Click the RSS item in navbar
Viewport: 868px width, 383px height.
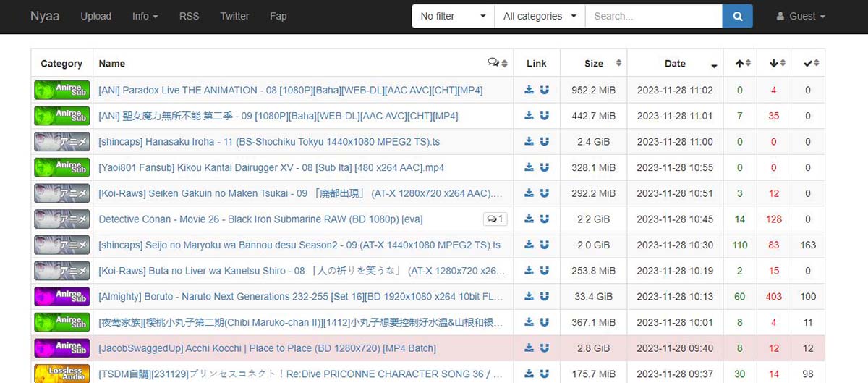(x=189, y=16)
